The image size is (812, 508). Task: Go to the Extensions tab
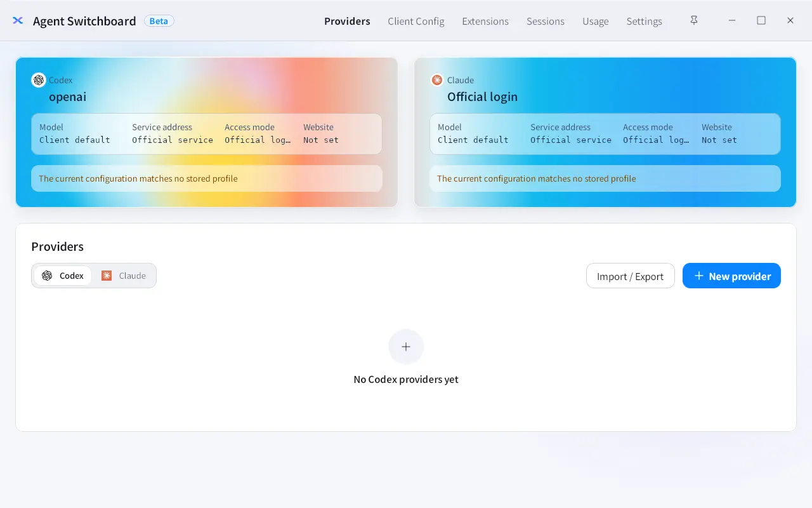(x=485, y=21)
